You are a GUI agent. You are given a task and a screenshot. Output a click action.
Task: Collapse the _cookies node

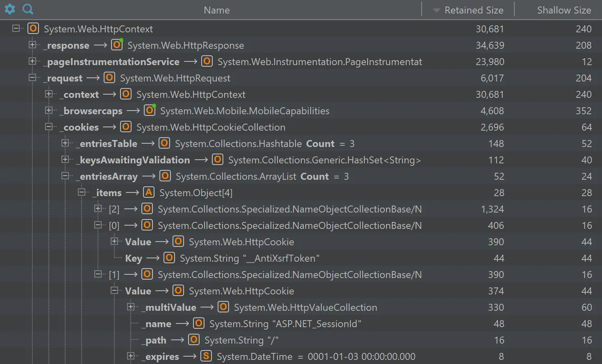tap(49, 127)
